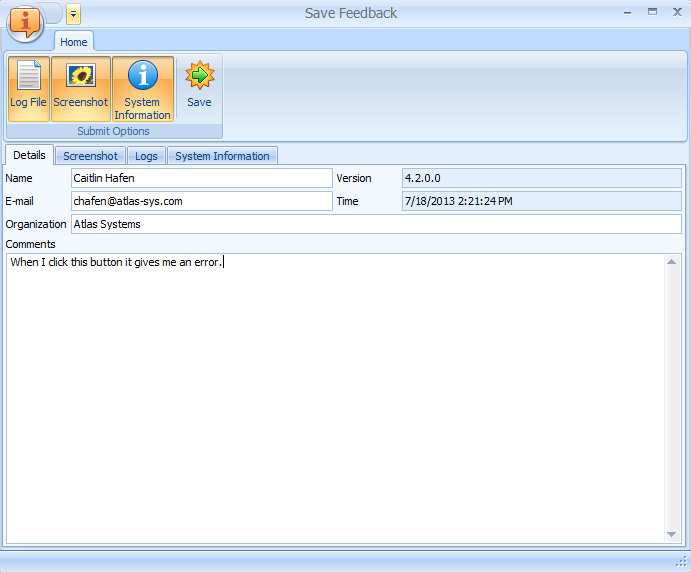Switch to the Details tab
Viewport: 691px width, 572px height.
click(29, 156)
